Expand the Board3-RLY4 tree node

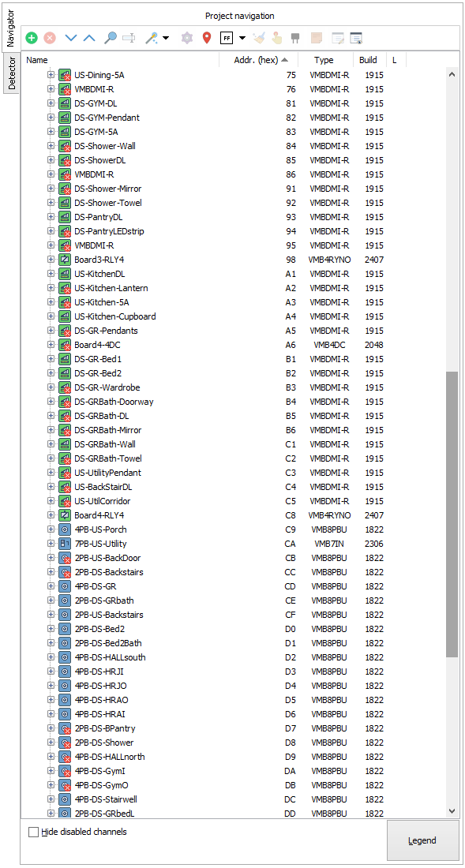point(51,260)
